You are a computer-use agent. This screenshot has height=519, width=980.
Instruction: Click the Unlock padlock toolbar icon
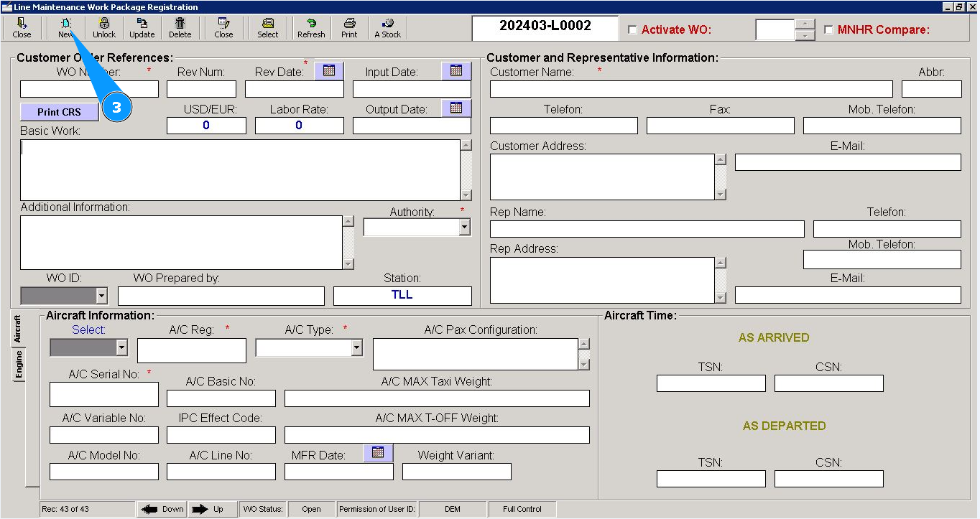point(104,27)
